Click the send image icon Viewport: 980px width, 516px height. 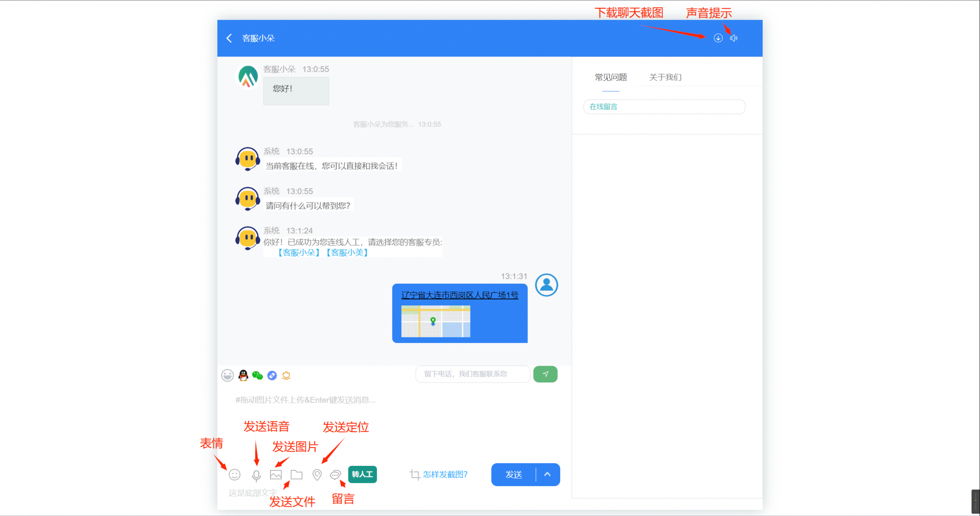(x=276, y=475)
